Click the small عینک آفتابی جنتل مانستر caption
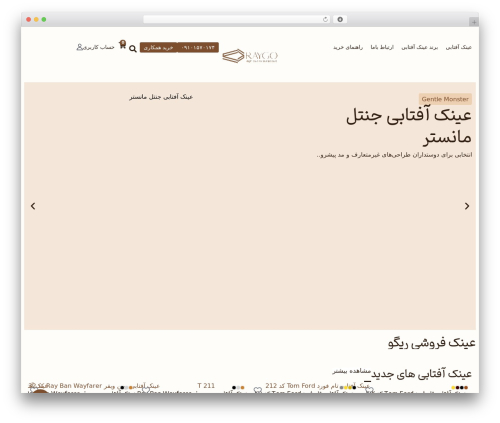Screen dimensions: 500x423 click(x=161, y=97)
